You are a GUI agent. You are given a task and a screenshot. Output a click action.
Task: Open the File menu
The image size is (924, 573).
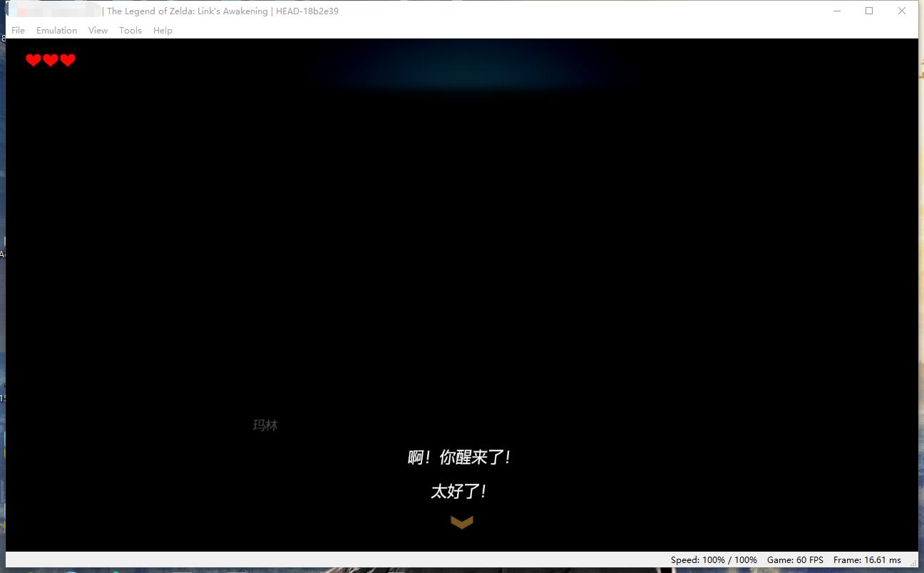(x=18, y=30)
